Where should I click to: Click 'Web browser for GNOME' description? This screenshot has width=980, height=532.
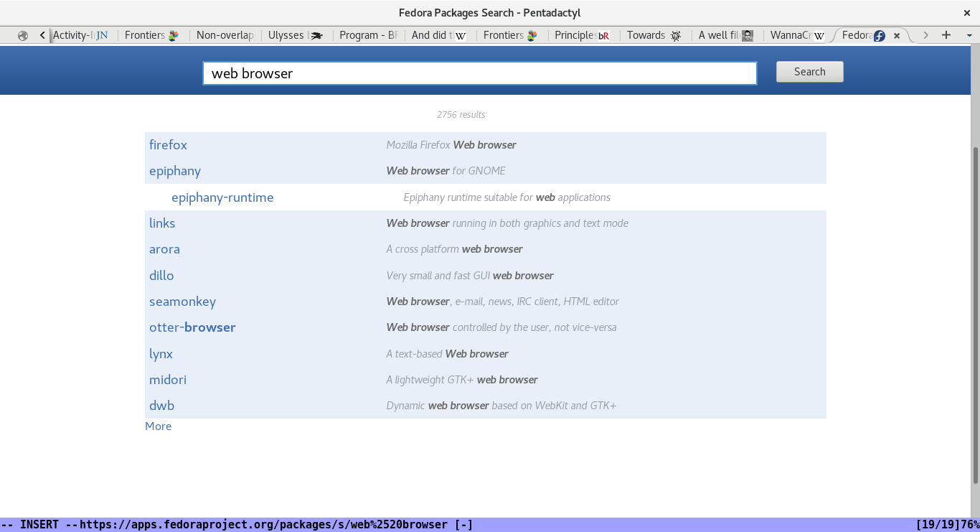pos(446,171)
